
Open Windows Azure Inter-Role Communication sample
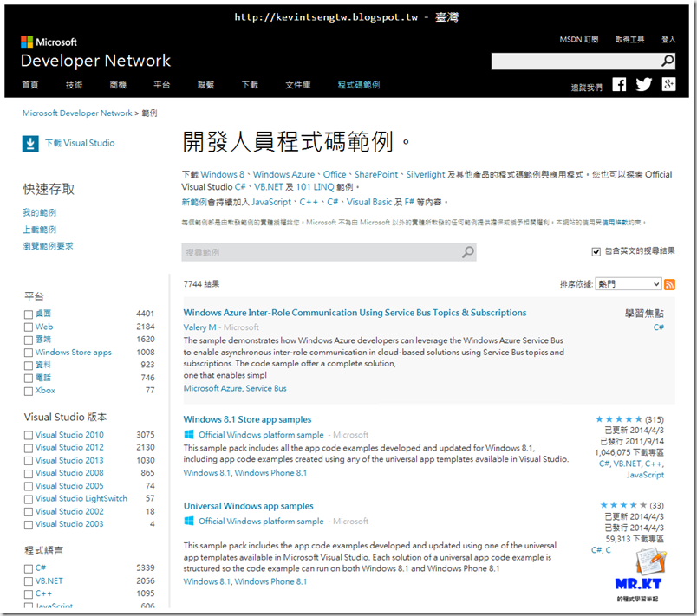(x=355, y=313)
